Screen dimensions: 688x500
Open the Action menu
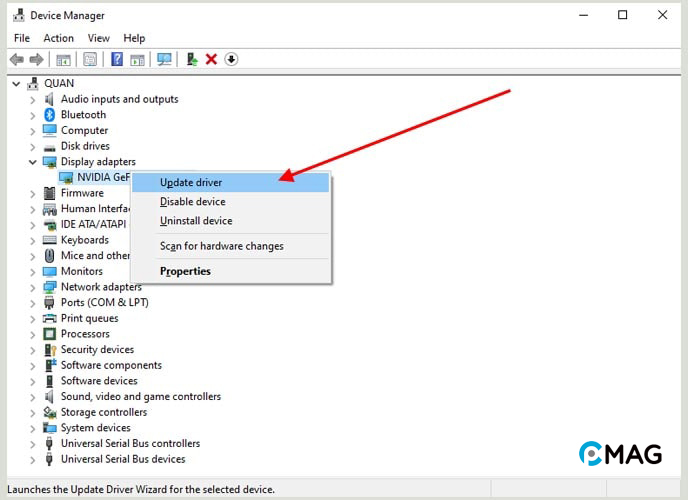point(58,38)
